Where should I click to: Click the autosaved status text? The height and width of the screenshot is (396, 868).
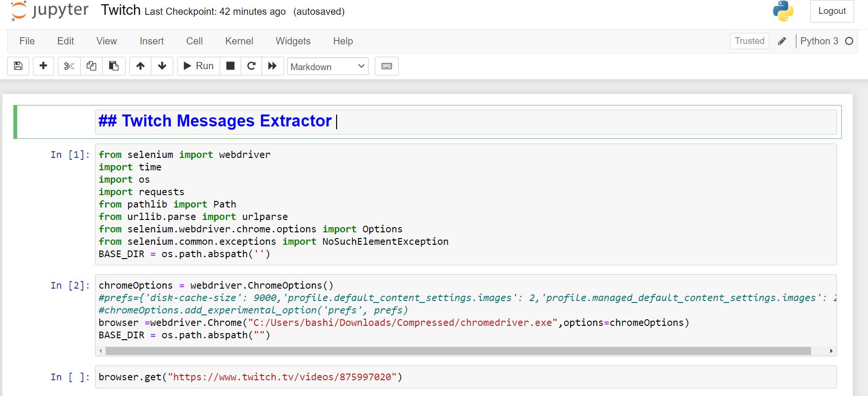[319, 11]
